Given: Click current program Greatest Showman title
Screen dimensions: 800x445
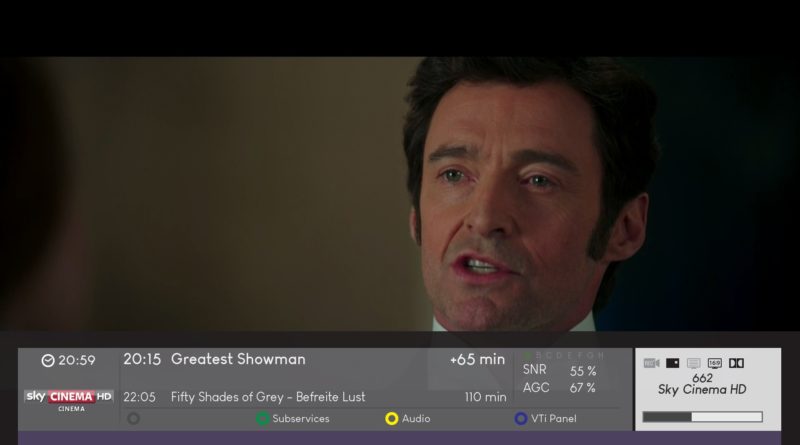Looking at the screenshot, I should [238, 359].
